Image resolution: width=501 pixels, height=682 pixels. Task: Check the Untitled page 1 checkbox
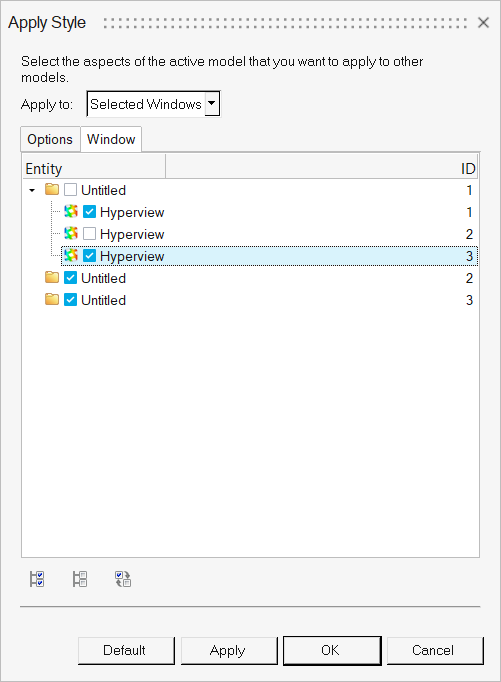pyautogui.click(x=70, y=190)
